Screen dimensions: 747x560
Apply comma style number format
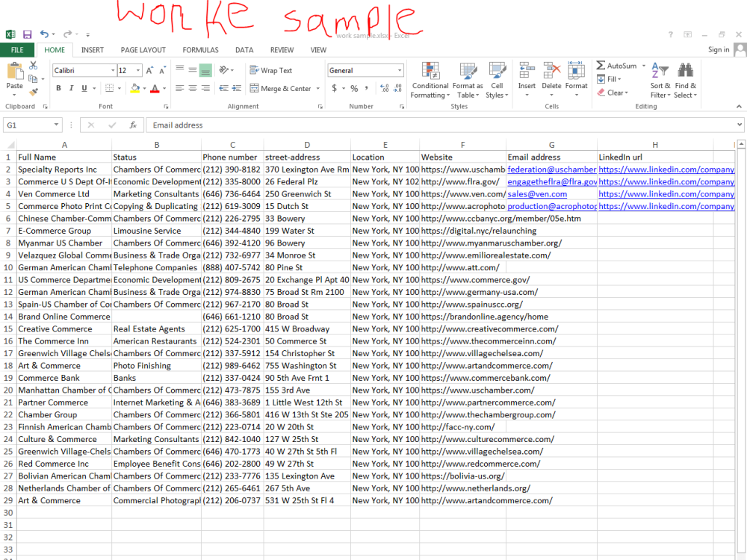pos(366,88)
